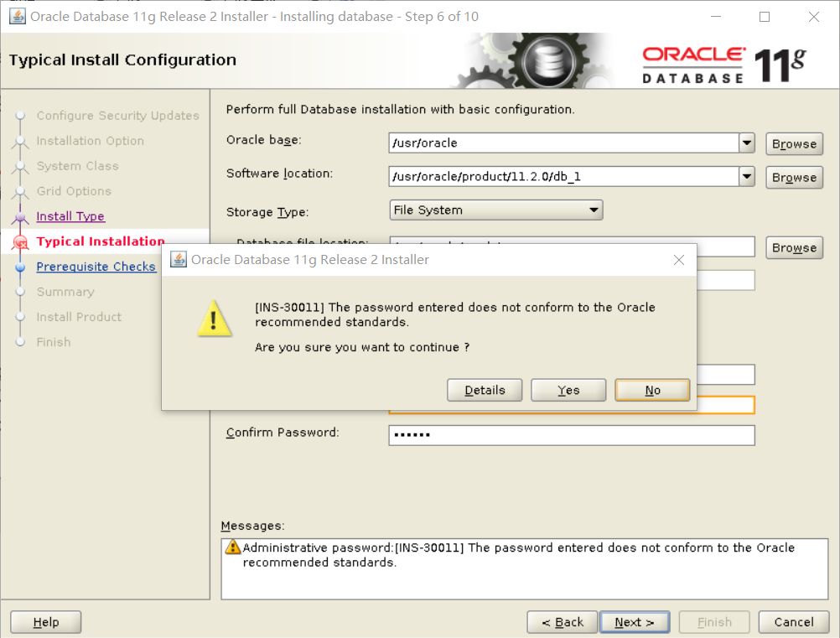The width and height of the screenshot is (840, 638).
Task: Click the Prerequisite Checks step marker icon
Action: [x=20, y=267]
